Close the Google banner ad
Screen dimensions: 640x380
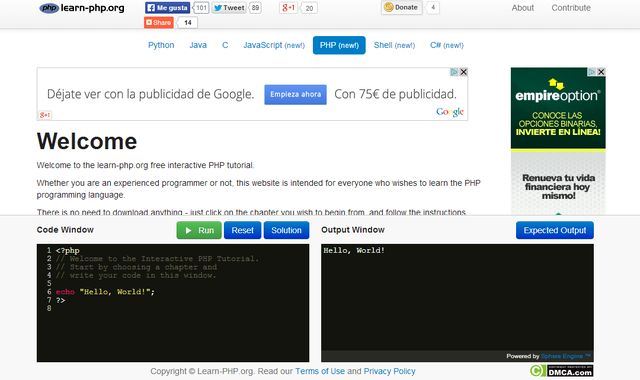tap(463, 72)
